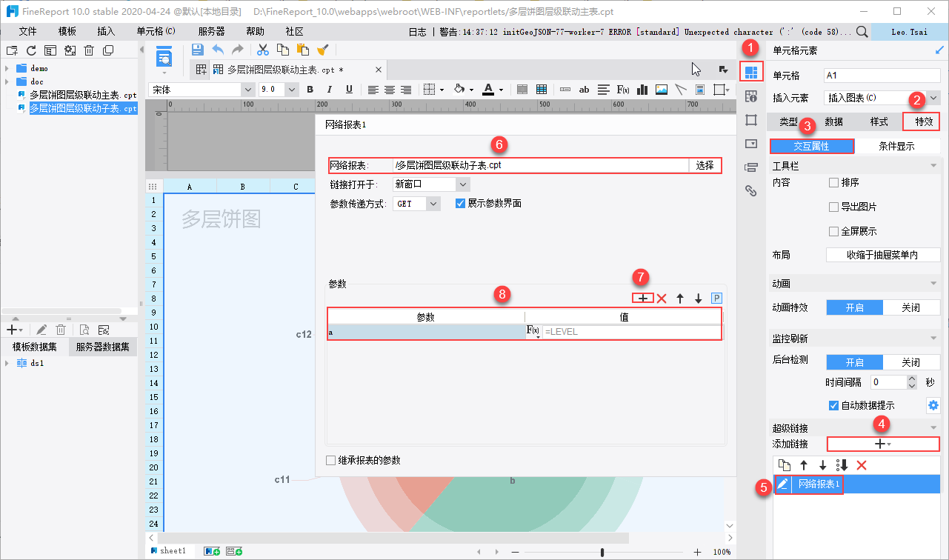Image resolution: width=949 pixels, height=560 pixels.
Task: Move the parameter row up
Action: [680, 299]
